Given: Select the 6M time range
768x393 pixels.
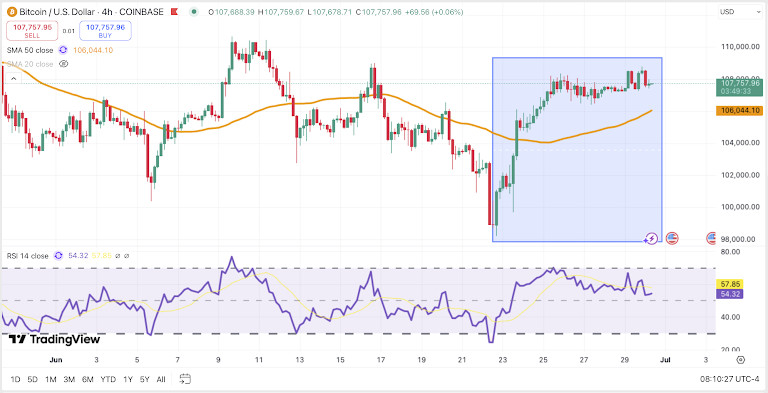Looking at the screenshot, I should (88, 379).
